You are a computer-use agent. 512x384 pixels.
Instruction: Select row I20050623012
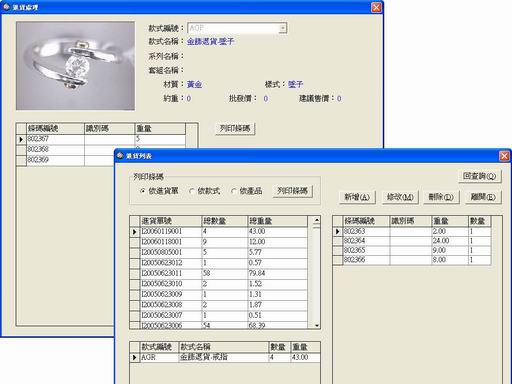[218, 263]
